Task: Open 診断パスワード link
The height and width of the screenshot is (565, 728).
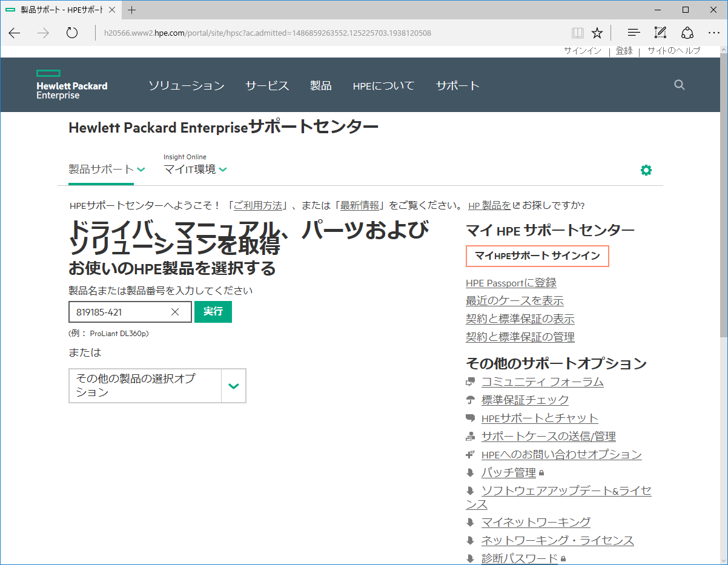Action: point(520,559)
